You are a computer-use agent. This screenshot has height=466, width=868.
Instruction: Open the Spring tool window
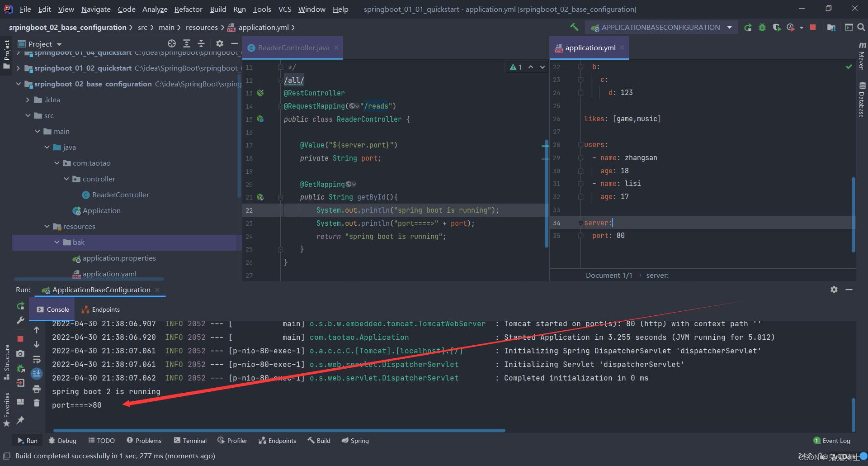click(355, 441)
